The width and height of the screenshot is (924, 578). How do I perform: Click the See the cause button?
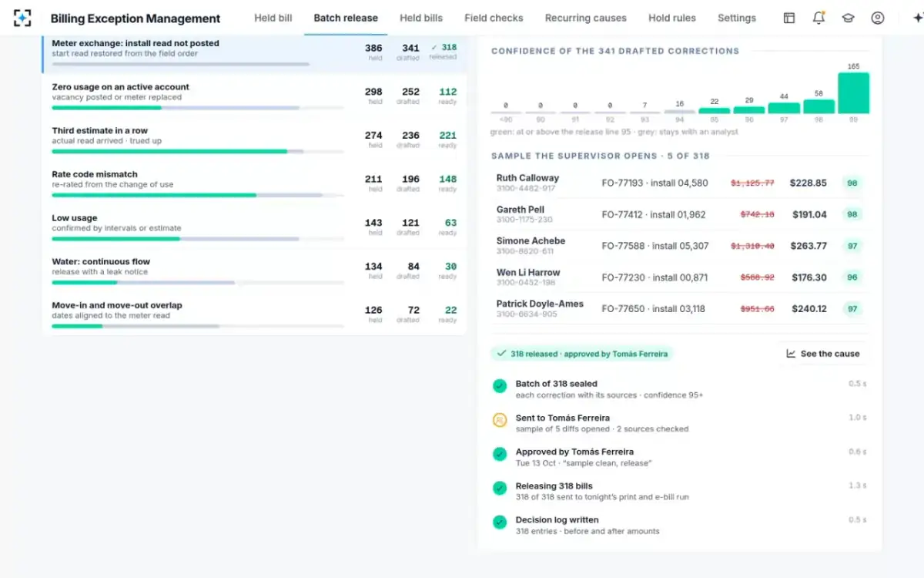(x=822, y=354)
